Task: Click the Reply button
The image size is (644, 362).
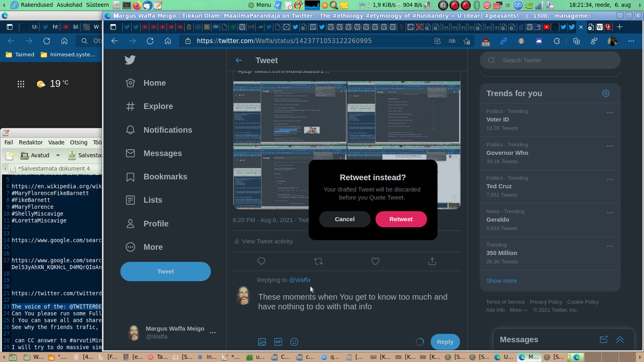Action: coord(445,342)
